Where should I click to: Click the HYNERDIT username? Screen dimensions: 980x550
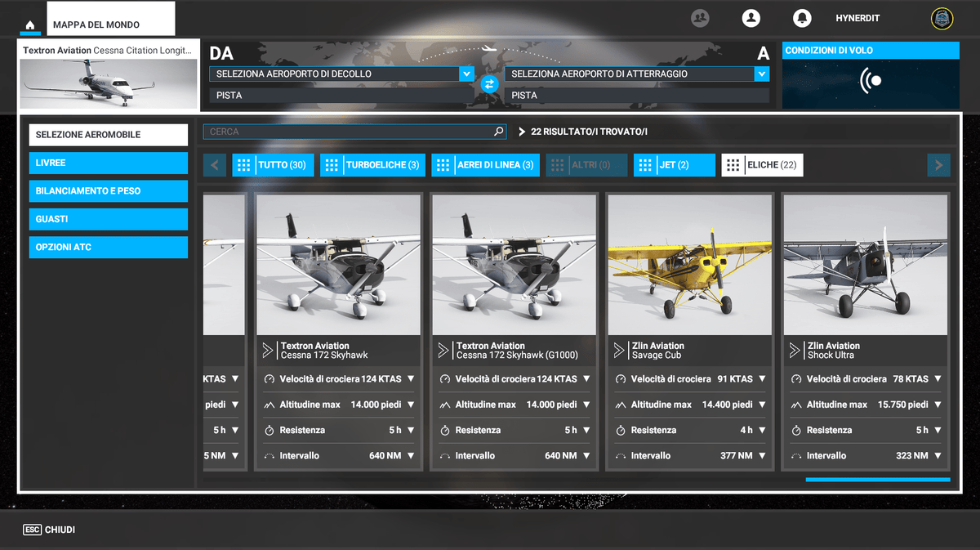pyautogui.click(x=857, y=18)
